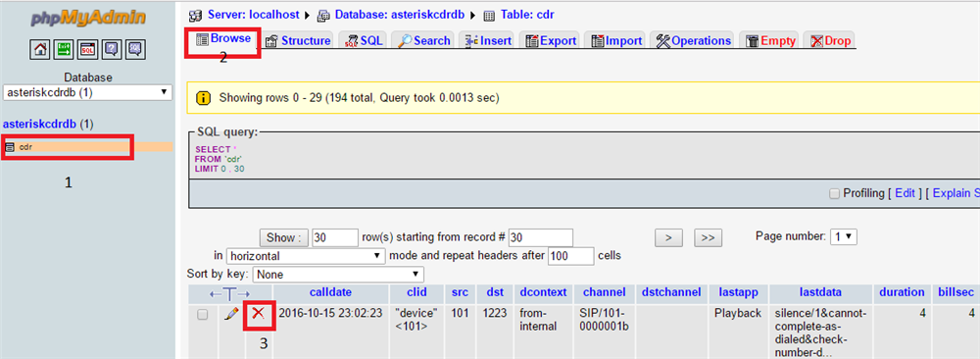The width and height of the screenshot is (980, 359).
Task: Click the next page > button
Action: click(x=668, y=237)
